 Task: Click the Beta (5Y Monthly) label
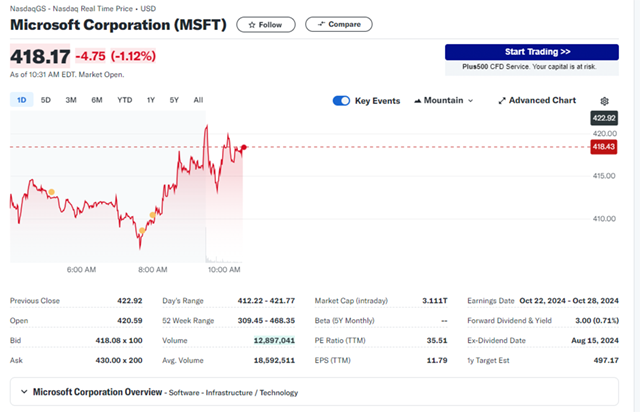344,321
